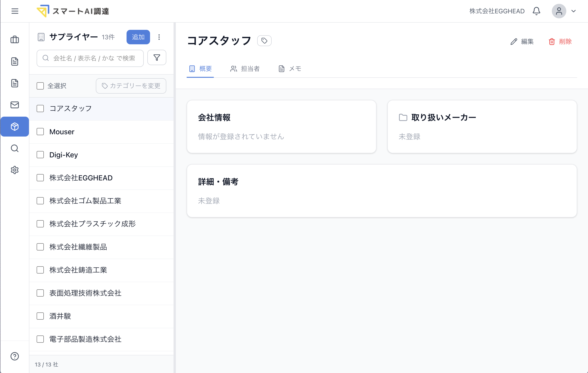Click カテゴリーを変更 button

point(131,86)
